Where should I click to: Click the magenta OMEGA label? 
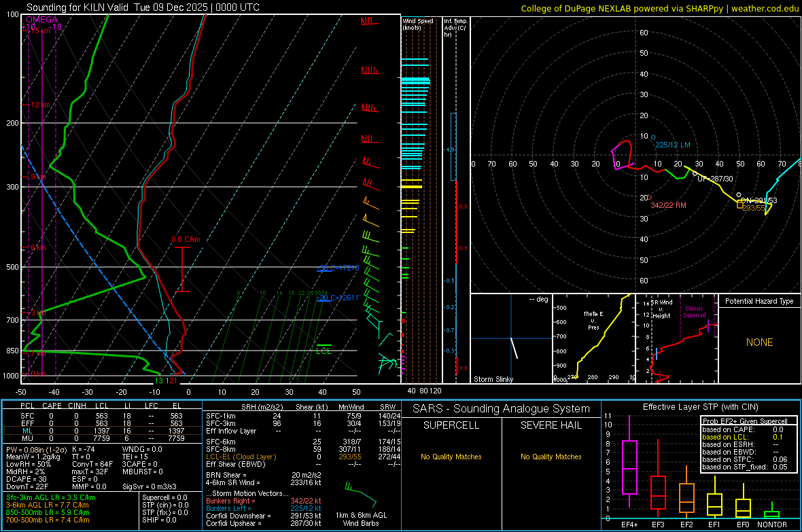coord(41,20)
